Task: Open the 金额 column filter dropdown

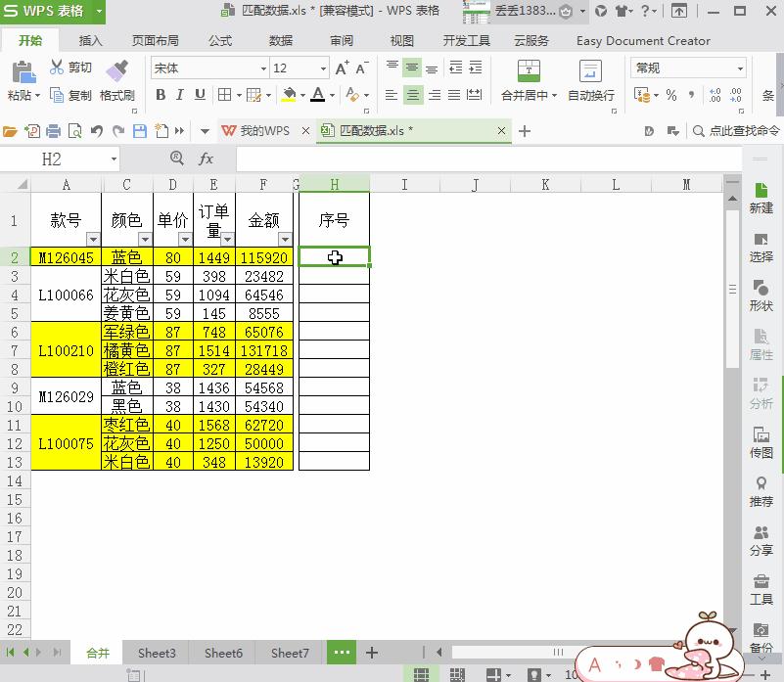Action: point(285,240)
